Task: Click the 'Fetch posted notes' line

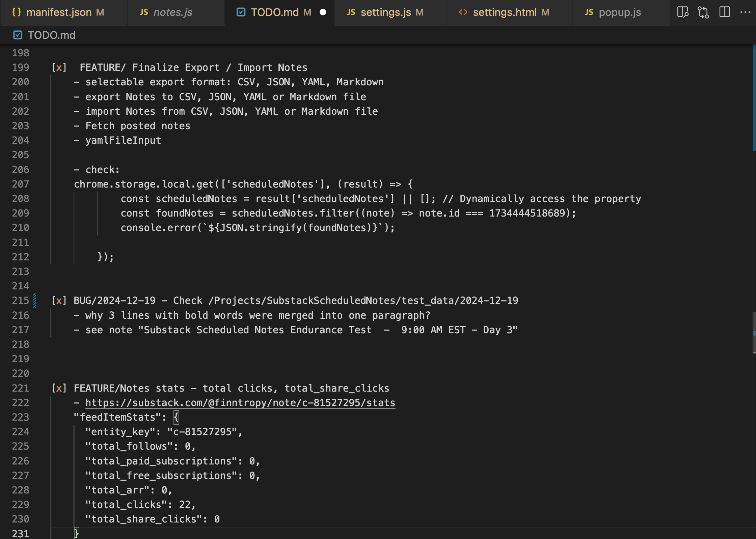Action: click(x=132, y=126)
